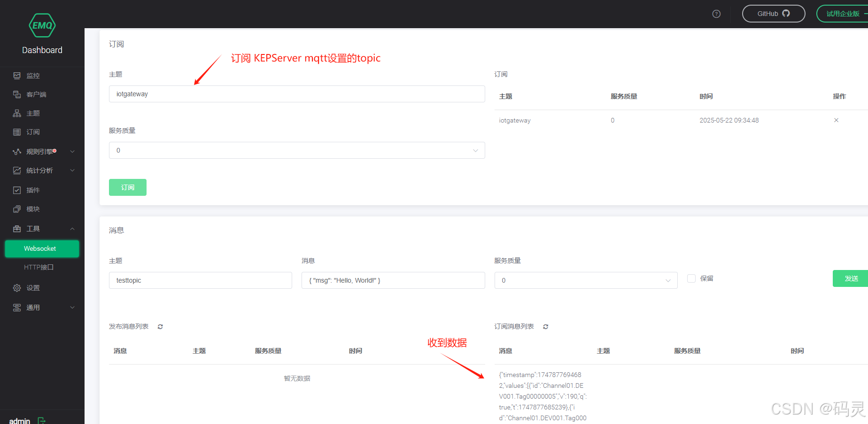This screenshot has height=424, width=868.
Task: Toggle the retain (保留) checkbox
Action: [691, 278]
